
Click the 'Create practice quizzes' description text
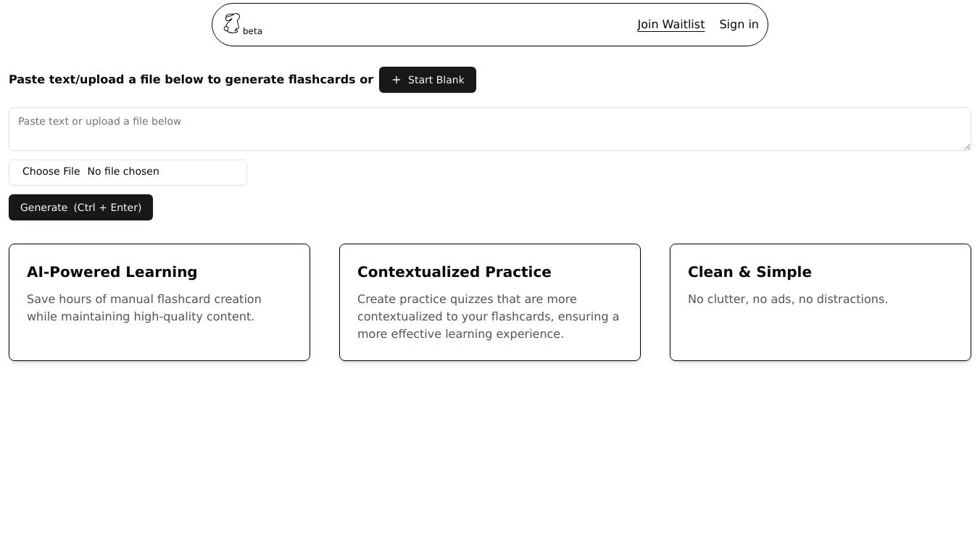pos(488,317)
